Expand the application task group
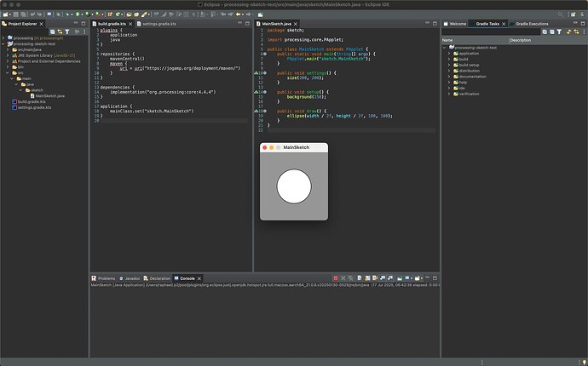This screenshot has height=366, width=588. click(449, 53)
